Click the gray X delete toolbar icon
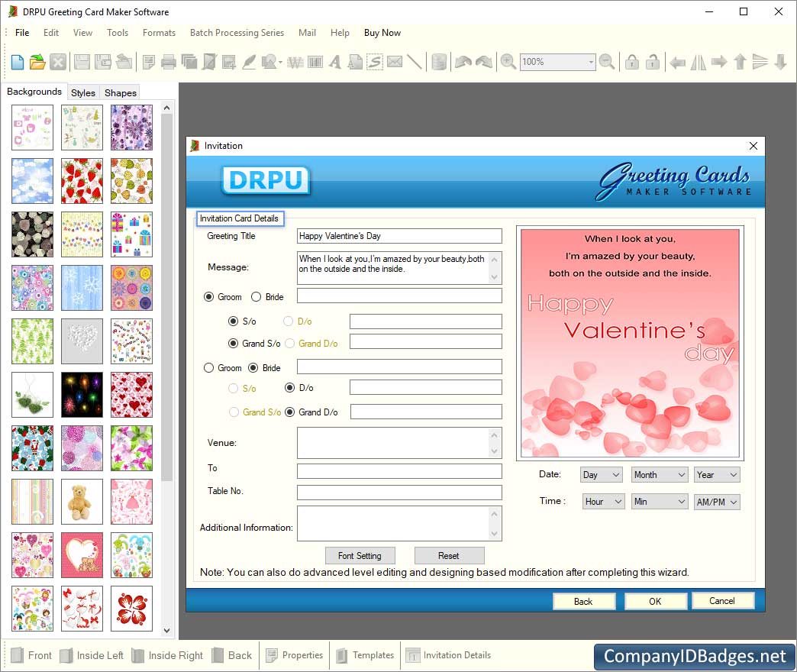Image resolution: width=797 pixels, height=672 pixels. coord(58,62)
